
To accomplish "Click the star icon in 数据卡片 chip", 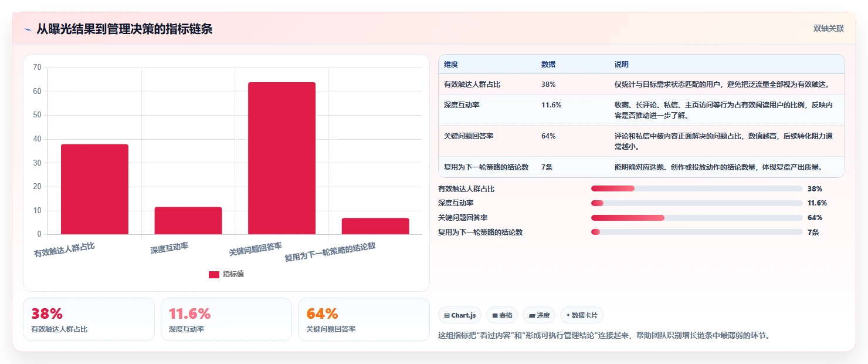I will tap(568, 316).
